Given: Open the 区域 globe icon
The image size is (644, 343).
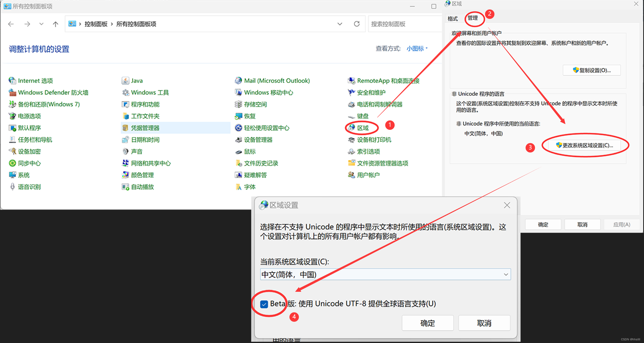Looking at the screenshot, I should tap(352, 128).
